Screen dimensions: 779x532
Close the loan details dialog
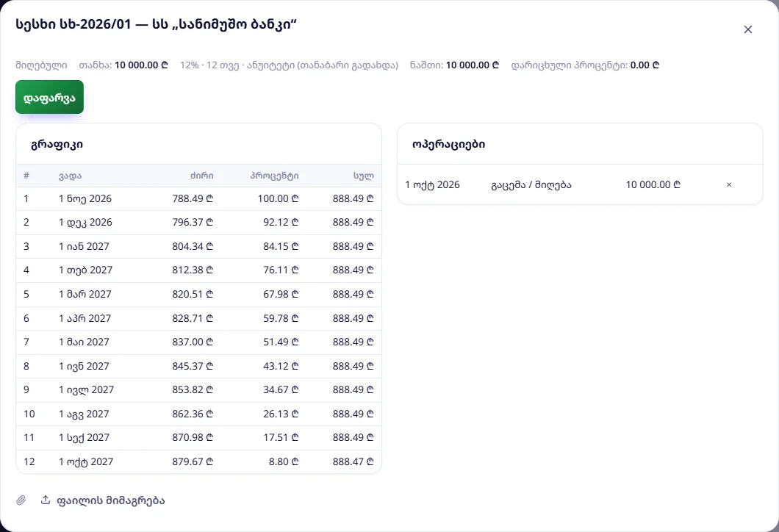point(747,29)
